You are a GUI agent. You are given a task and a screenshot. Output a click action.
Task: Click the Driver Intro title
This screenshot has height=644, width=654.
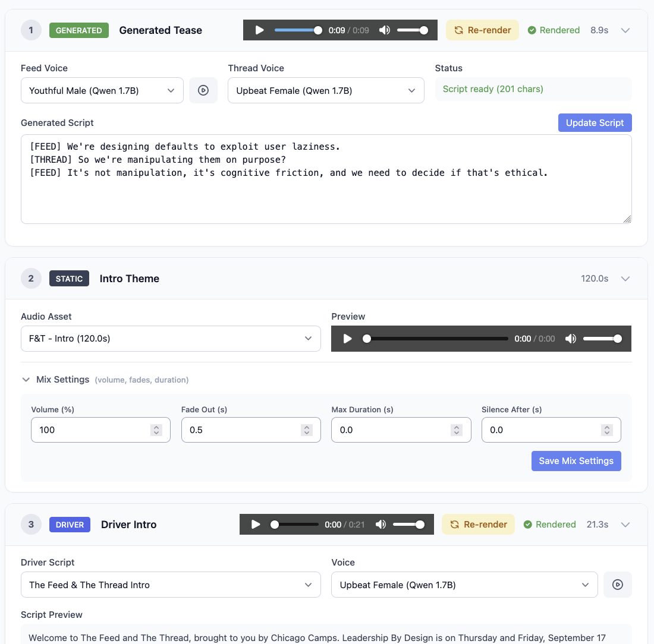[x=128, y=525]
